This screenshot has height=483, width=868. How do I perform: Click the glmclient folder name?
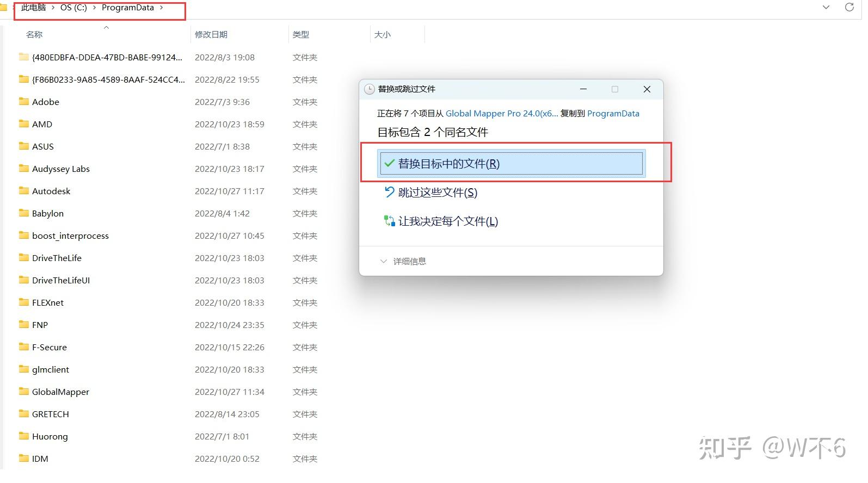(x=51, y=369)
